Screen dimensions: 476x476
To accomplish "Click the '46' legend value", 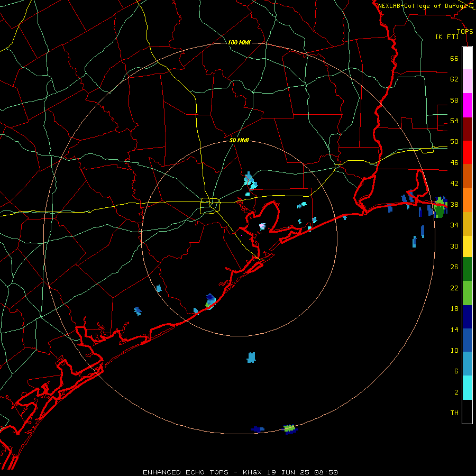I will tap(454, 163).
